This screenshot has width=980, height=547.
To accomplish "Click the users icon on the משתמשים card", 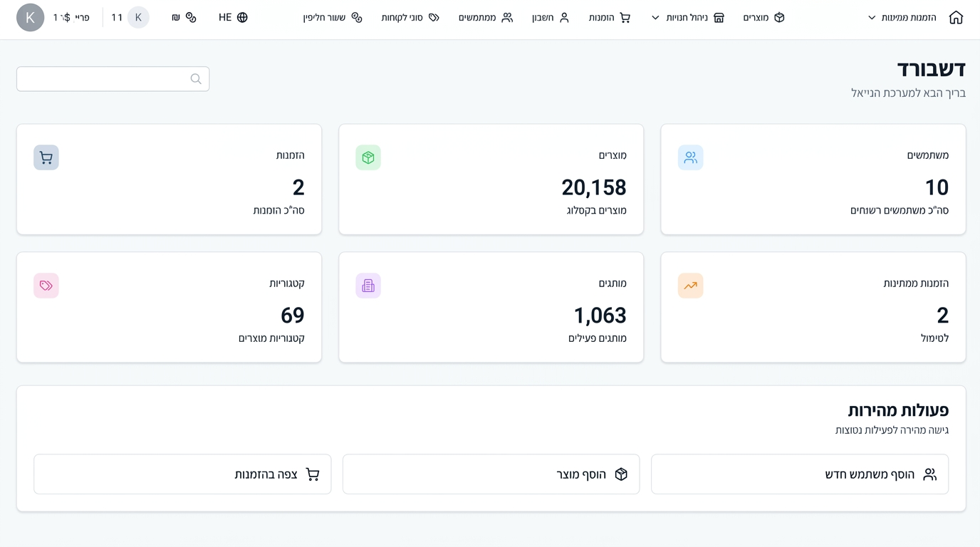I will [x=690, y=157].
